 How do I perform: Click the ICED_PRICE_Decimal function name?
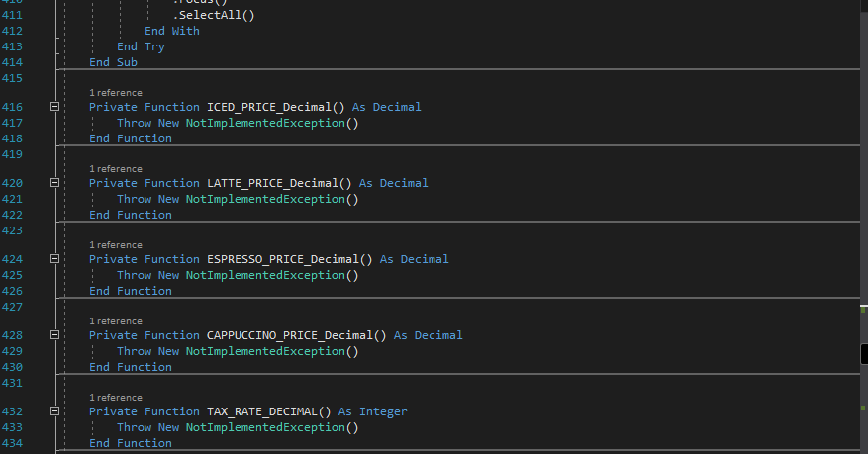269,107
